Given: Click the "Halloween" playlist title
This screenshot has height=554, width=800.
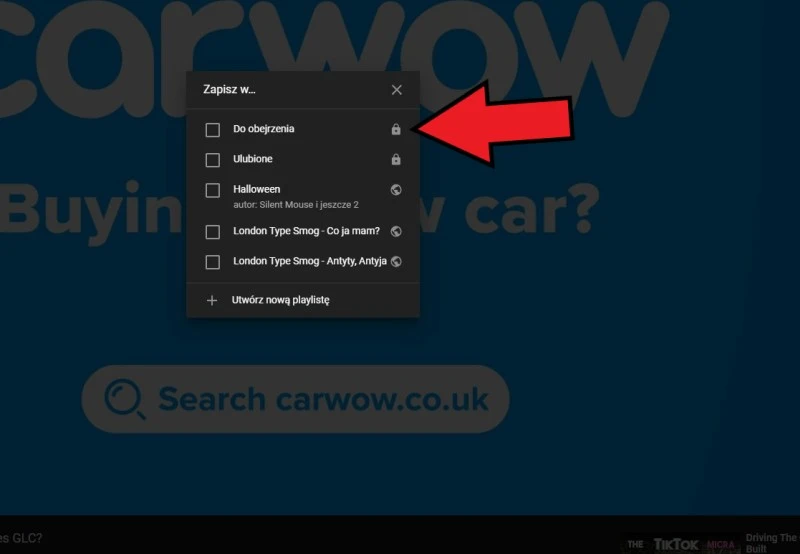Looking at the screenshot, I should [x=257, y=189].
